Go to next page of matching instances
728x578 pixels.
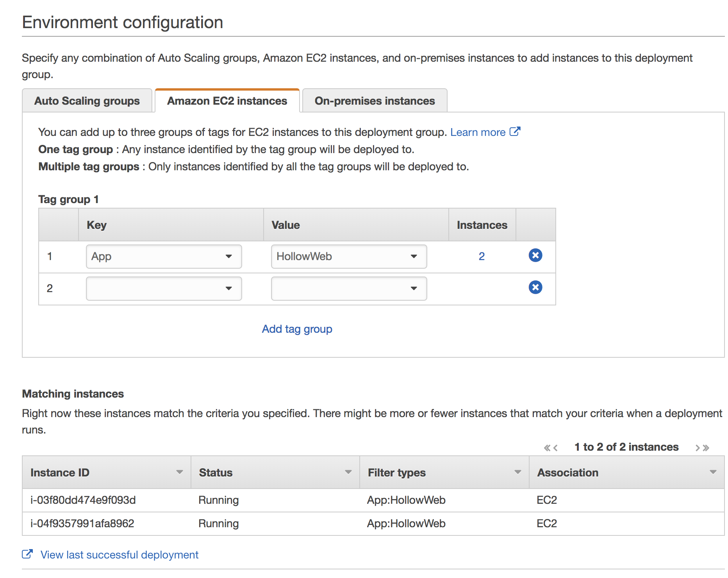coord(698,448)
